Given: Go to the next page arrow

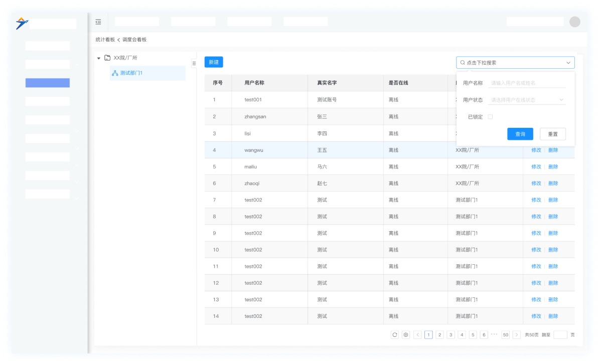Looking at the screenshot, I should click(517, 334).
